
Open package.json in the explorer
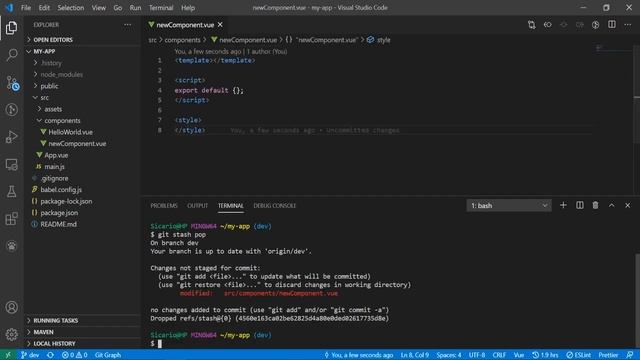pyautogui.click(x=82, y=213)
